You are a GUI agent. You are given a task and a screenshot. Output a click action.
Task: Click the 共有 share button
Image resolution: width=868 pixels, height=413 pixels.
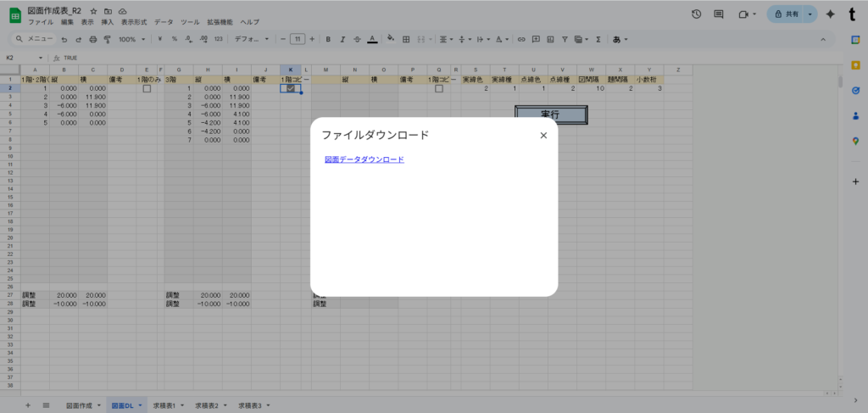(x=786, y=14)
